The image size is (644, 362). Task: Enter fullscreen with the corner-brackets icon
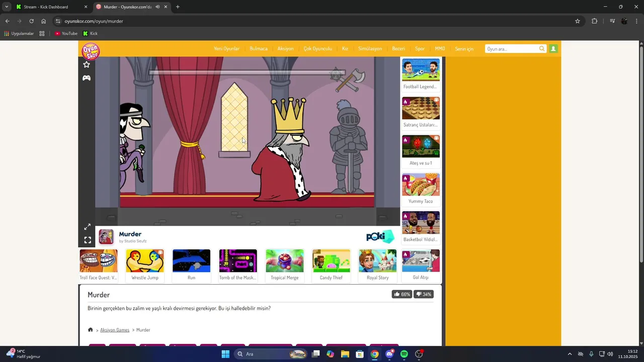88,240
